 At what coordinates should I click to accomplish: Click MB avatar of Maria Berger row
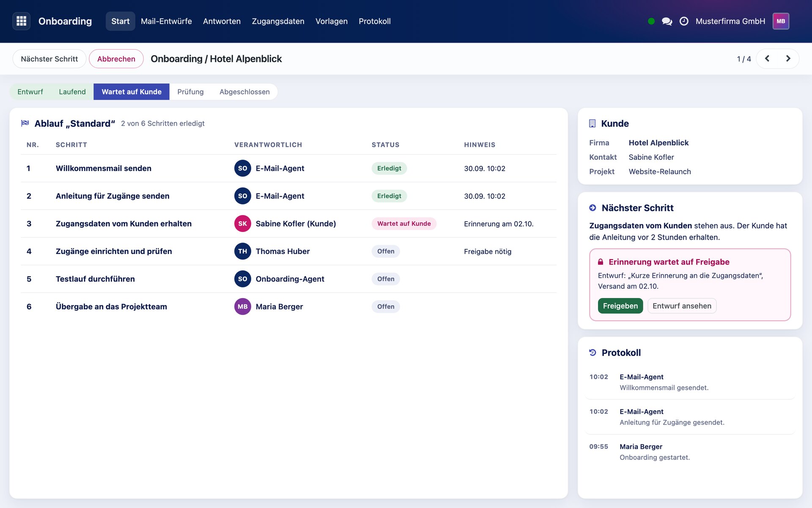tap(243, 306)
